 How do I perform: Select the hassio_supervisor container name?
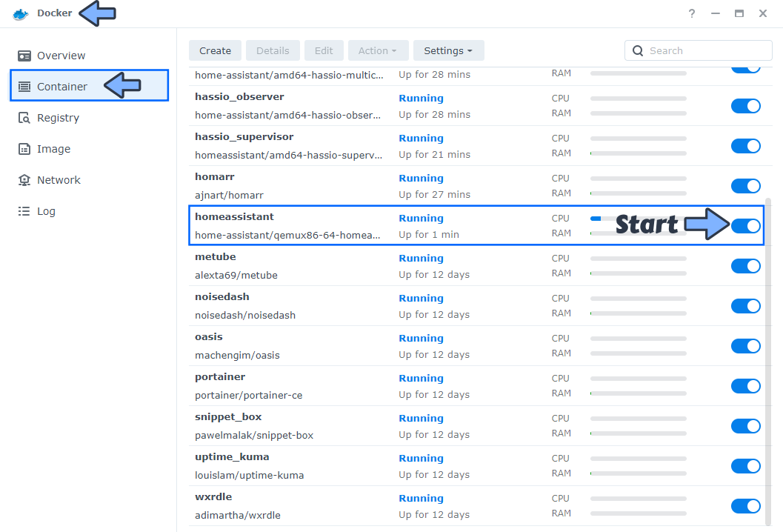pos(244,137)
